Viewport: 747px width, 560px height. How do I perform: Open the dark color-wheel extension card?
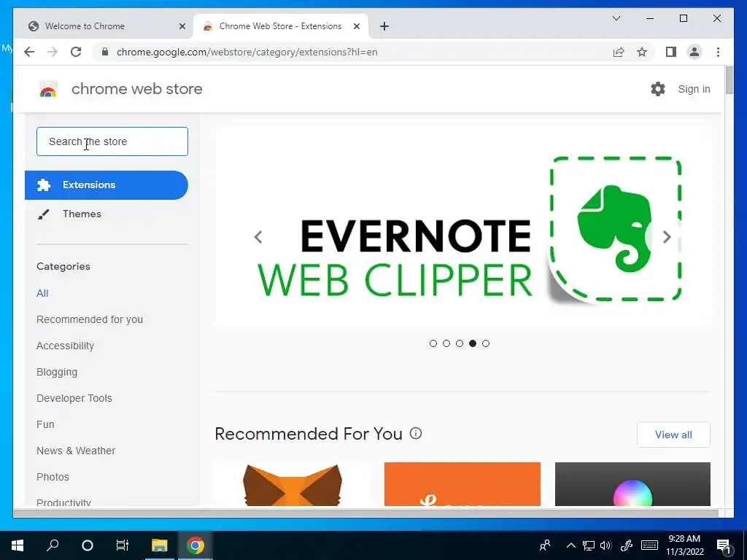tap(632, 484)
